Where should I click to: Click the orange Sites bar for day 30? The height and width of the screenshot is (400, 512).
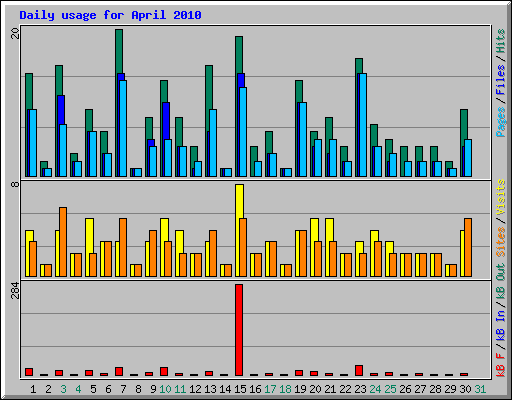coord(468,247)
